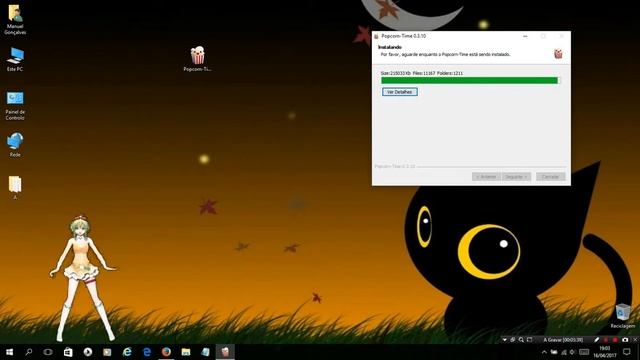This screenshot has height=360, width=640.
Task: Expand the recorder bar dropdown arrow
Action: tap(504, 340)
